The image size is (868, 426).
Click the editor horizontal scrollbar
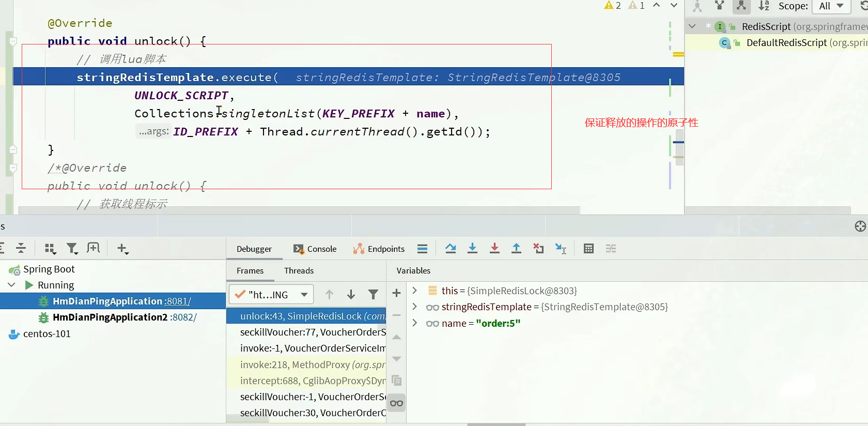point(299,210)
